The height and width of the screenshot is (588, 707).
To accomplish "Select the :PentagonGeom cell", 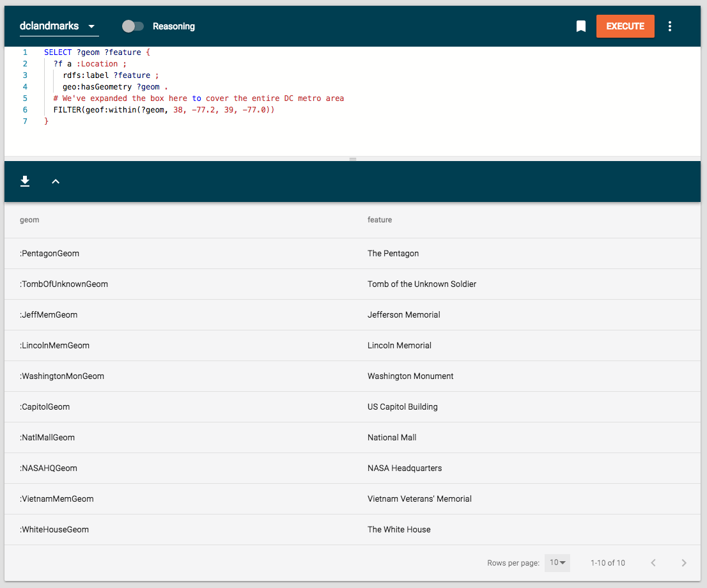I will pos(50,254).
